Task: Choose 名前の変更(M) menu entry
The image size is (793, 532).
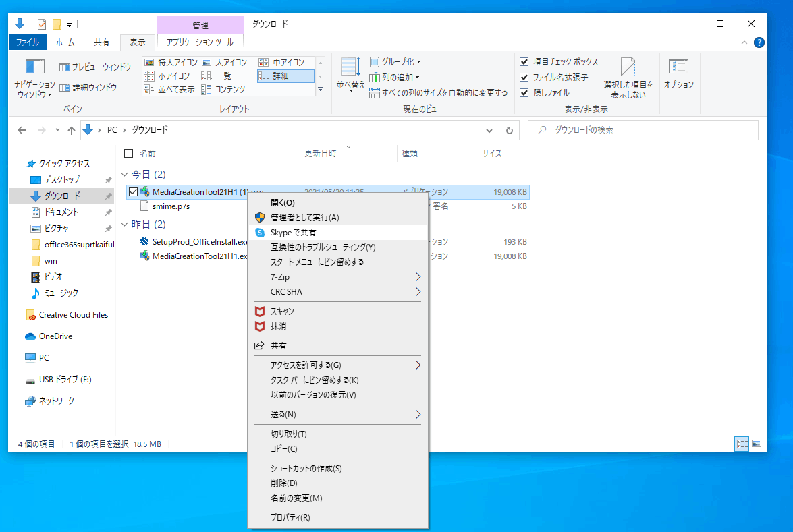Action: tap(337, 498)
